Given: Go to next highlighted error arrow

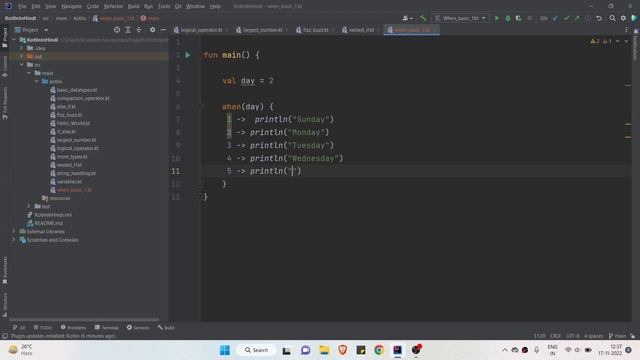Looking at the screenshot, I should click(626, 41).
